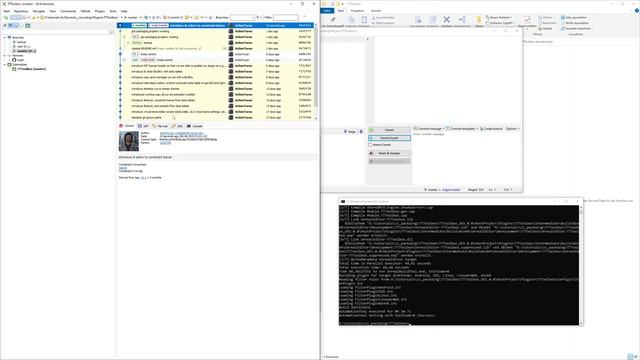Viewport: 640px width, 360px height.
Task: Click the Reset all changes button
Action: tap(389, 153)
